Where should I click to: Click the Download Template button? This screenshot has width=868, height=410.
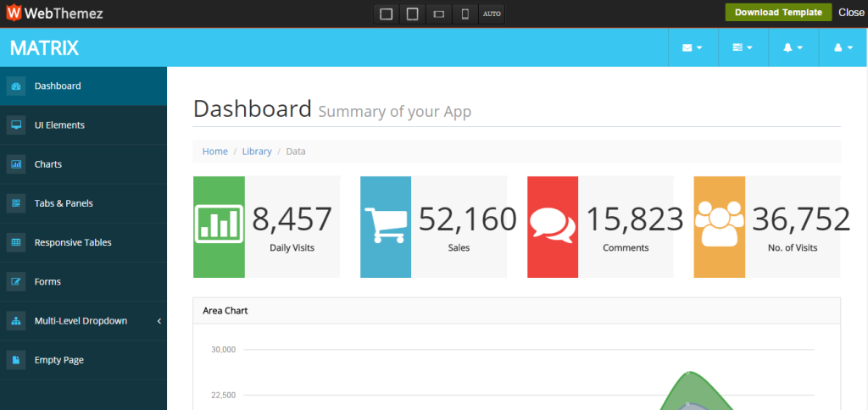777,13
